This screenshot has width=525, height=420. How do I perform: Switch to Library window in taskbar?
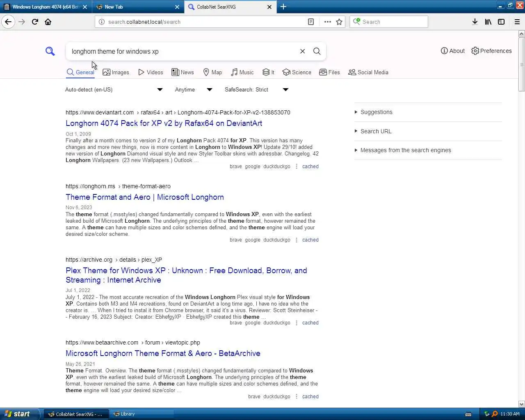tap(142, 414)
